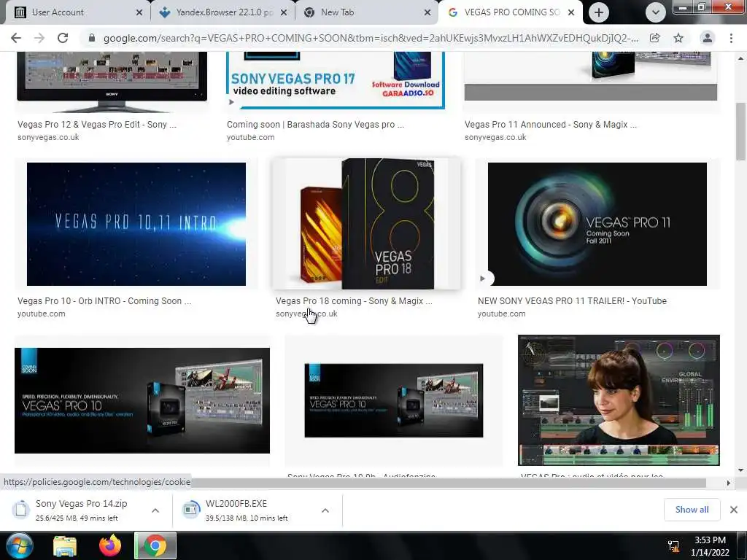This screenshot has width=747, height=560.
Task: Open Coming soon Barashada Sony Vegas link
Action: (x=315, y=125)
